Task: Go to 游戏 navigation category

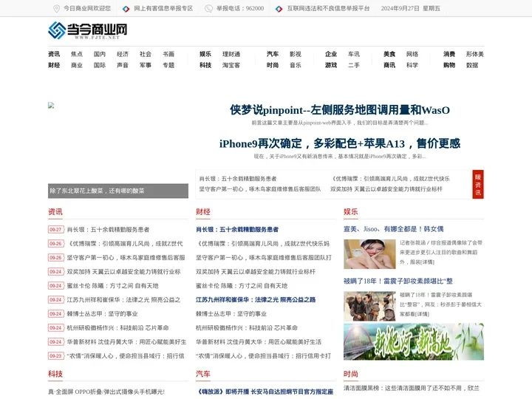Action: tap(331, 65)
